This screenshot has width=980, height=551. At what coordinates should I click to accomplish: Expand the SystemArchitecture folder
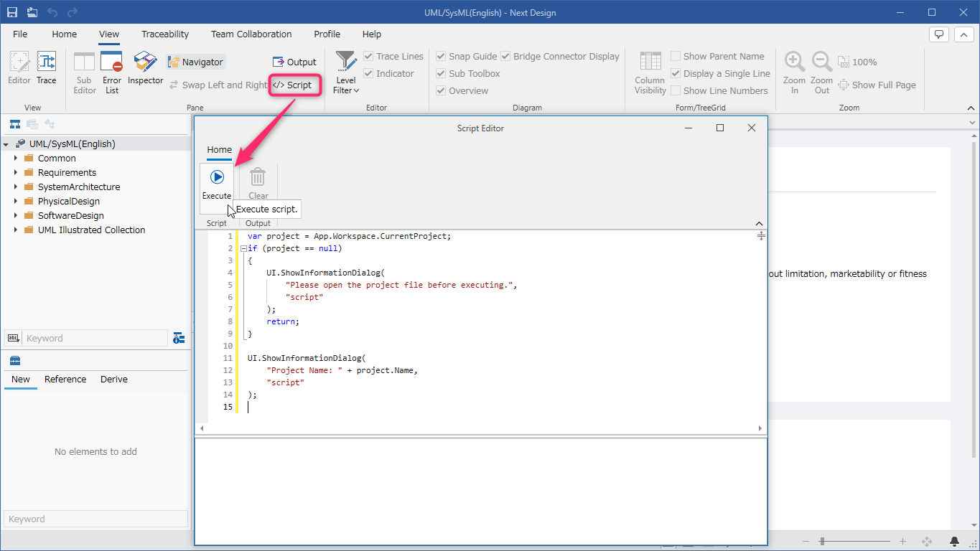[x=15, y=187]
